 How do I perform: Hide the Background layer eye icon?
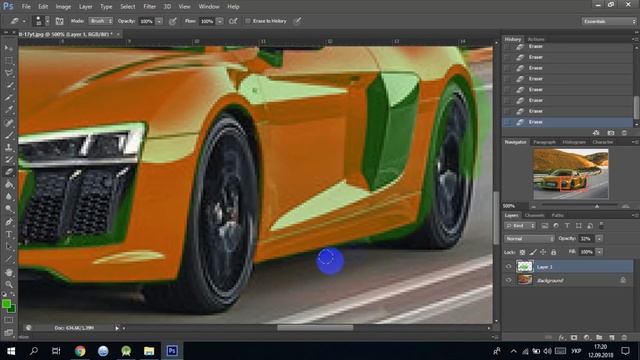click(x=509, y=280)
